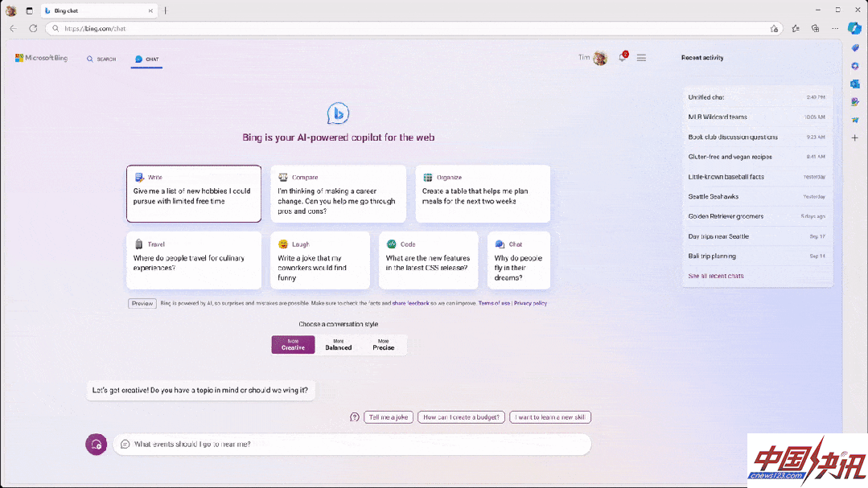This screenshot has height=488, width=868.
Task: Select the More Creative conversation style
Action: point(293,345)
